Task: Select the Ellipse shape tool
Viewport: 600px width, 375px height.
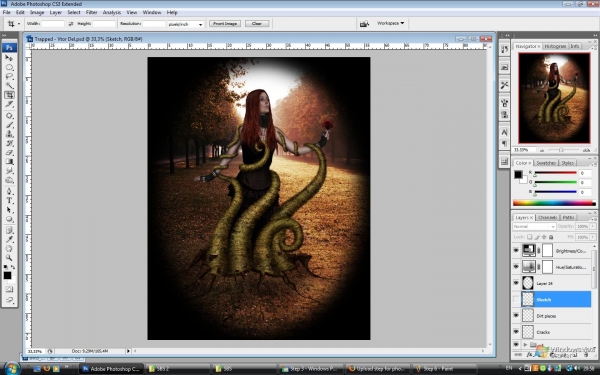Action: tap(9, 219)
